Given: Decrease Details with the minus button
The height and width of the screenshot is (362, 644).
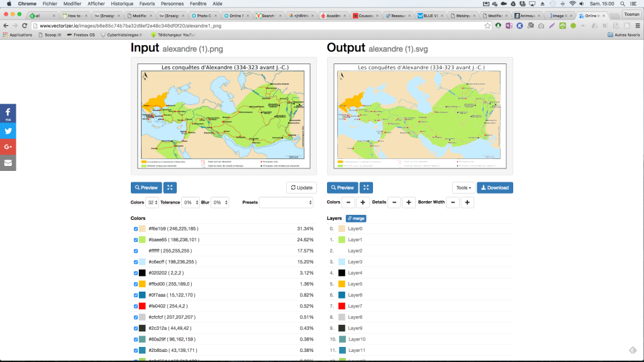Looking at the screenshot, I should (x=394, y=202).
